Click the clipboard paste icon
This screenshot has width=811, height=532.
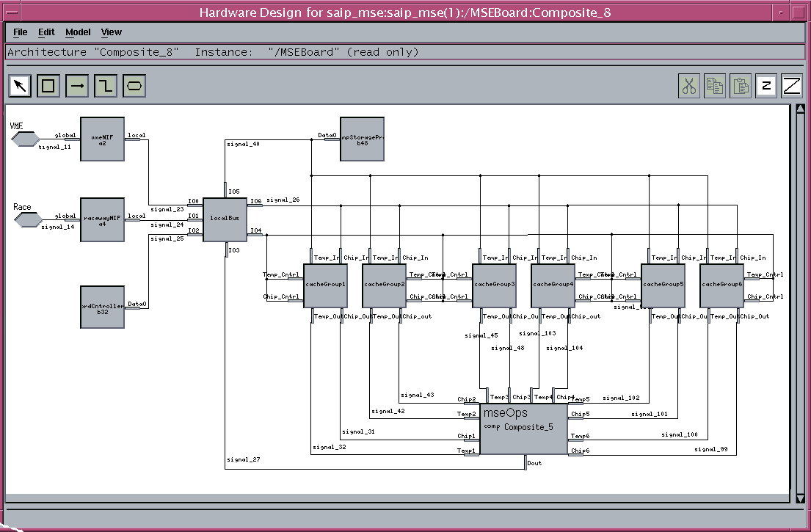pyautogui.click(x=742, y=86)
